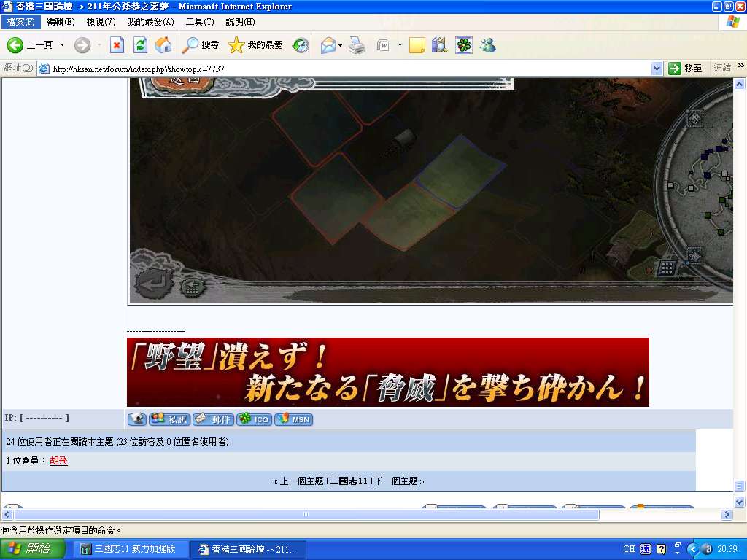Click the Back arrow button
Viewport: 747px width, 560px height.
[x=15, y=45]
